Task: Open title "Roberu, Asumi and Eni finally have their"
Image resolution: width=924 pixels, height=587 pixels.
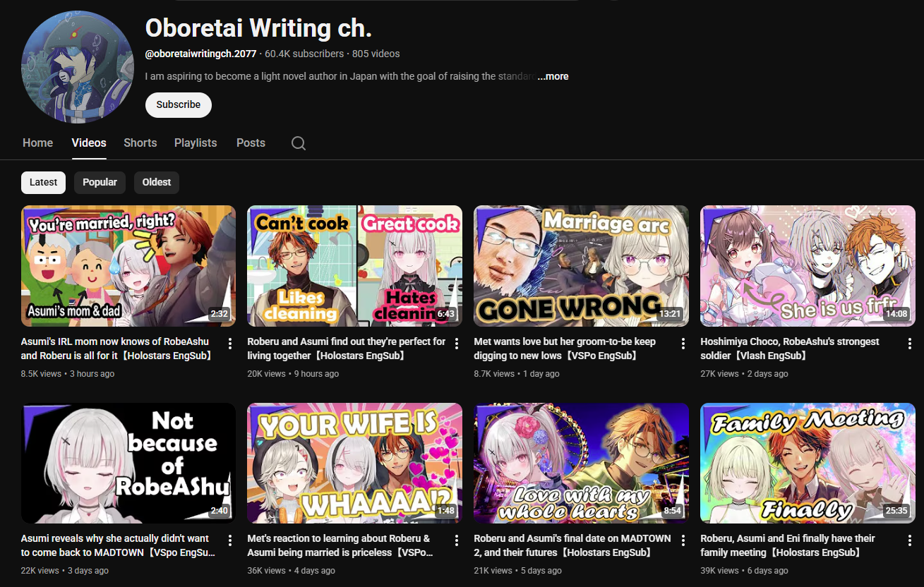Action: pyautogui.click(x=788, y=545)
